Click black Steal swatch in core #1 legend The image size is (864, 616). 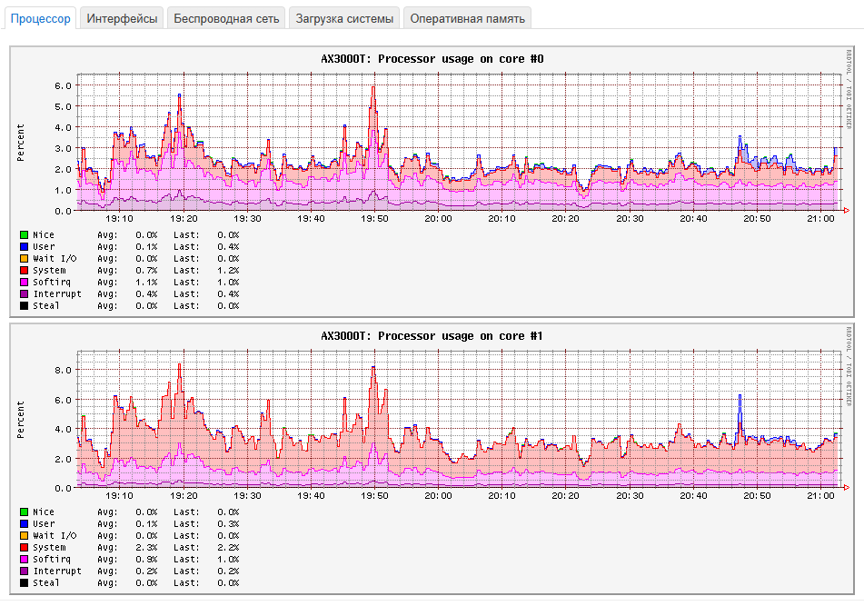pyautogui.click(x=24, y=583)
